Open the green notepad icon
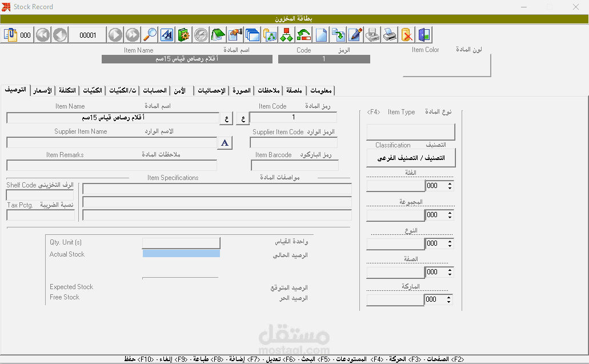Viewport: 589px width, 364px height. click(218, 35)
